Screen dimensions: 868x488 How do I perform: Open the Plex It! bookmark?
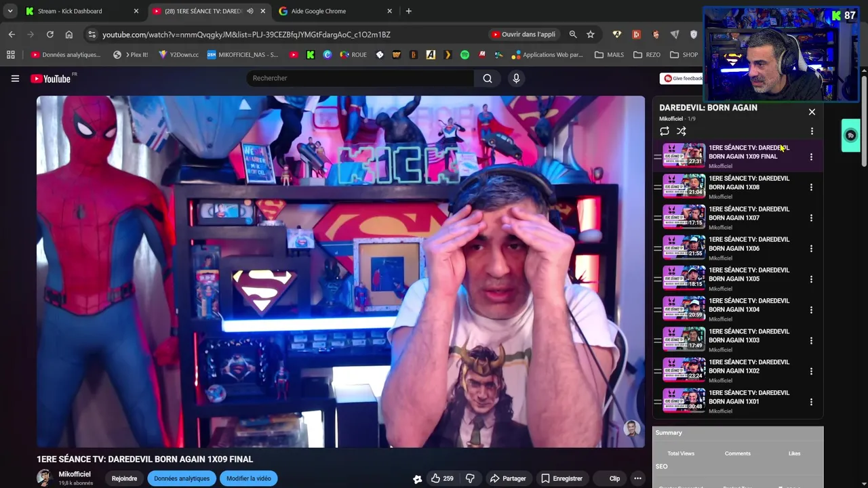pyautogui.click(x=131, y=55)
